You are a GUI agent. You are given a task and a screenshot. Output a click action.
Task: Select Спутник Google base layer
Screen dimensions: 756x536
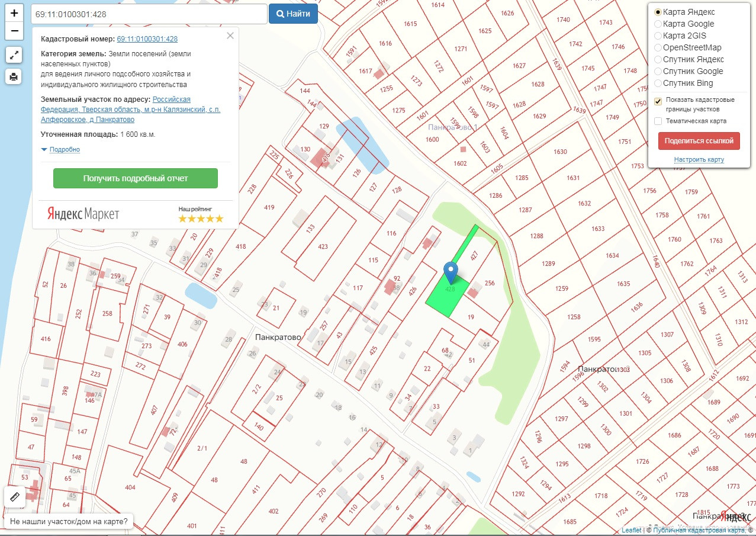(x=658, y=71)
